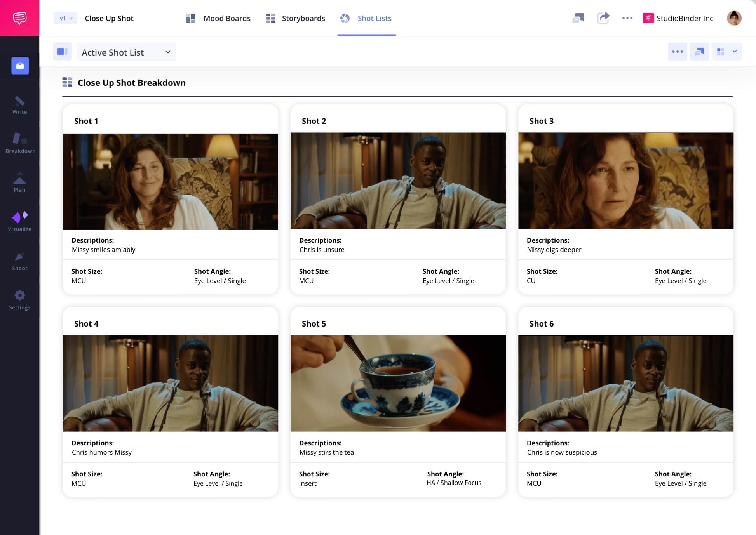Go to the Breakdown sidebar section
Image resolution: width=756 pixels, height=535 pixels.
pos(20,143)
